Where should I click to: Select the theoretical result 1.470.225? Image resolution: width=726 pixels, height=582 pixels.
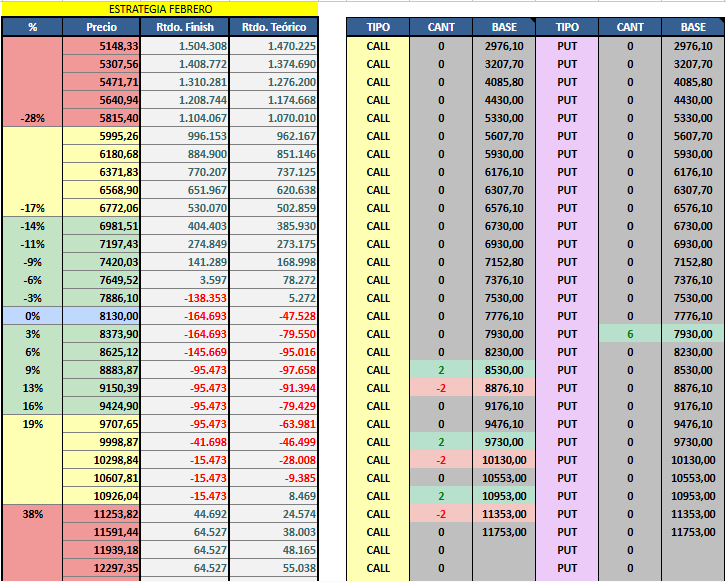274,46
